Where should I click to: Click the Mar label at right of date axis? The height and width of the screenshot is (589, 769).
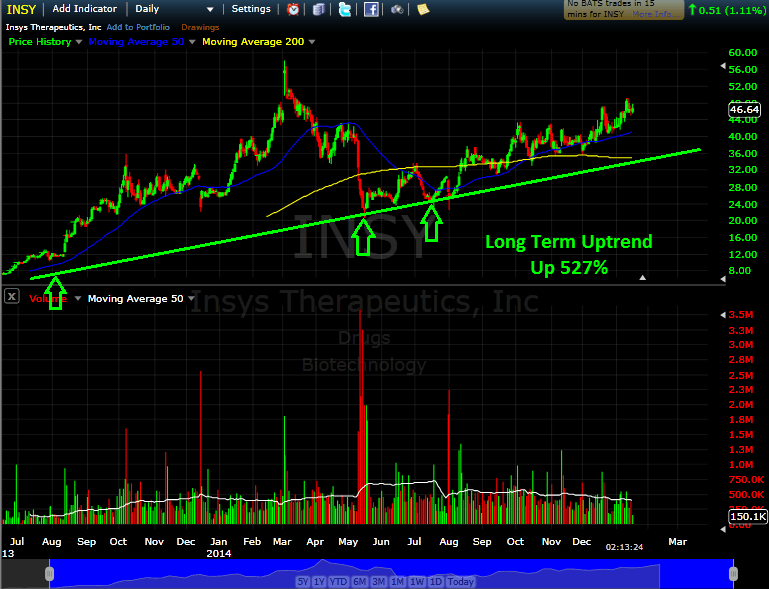click(x=677, y=542)
